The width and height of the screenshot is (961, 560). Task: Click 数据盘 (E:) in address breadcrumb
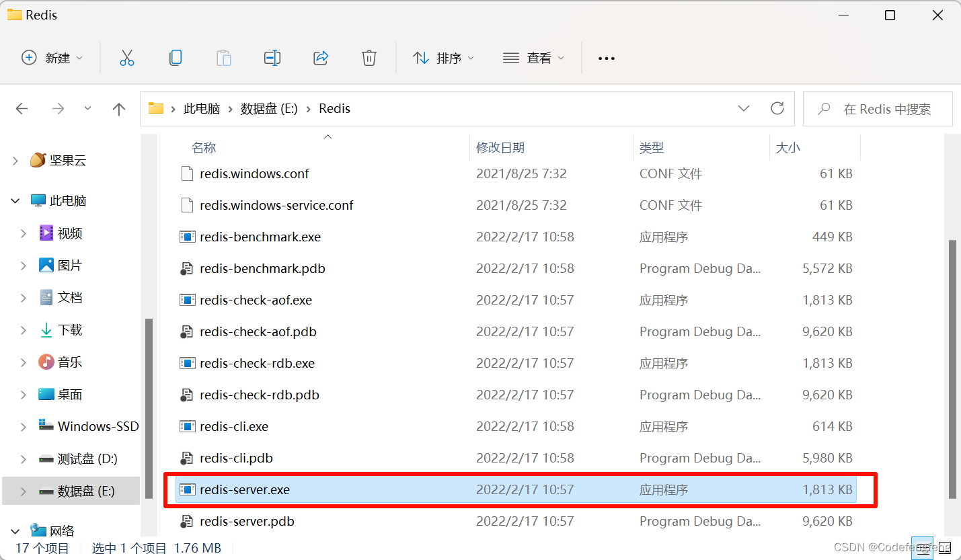click(x=269, y=108)
